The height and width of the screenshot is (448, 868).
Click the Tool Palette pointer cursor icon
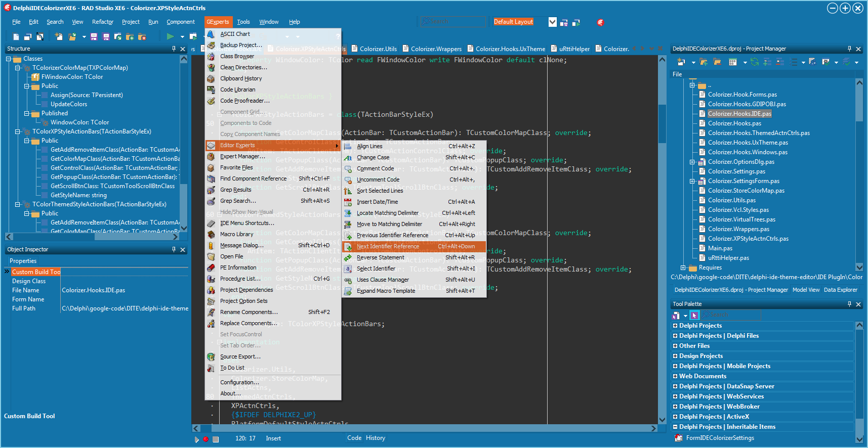pyautogui.click(x=694, y=315)
